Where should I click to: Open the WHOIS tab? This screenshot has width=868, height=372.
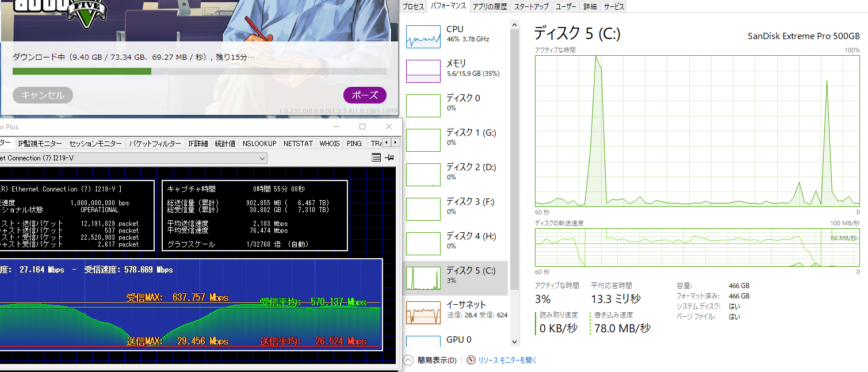click(330, 144)
